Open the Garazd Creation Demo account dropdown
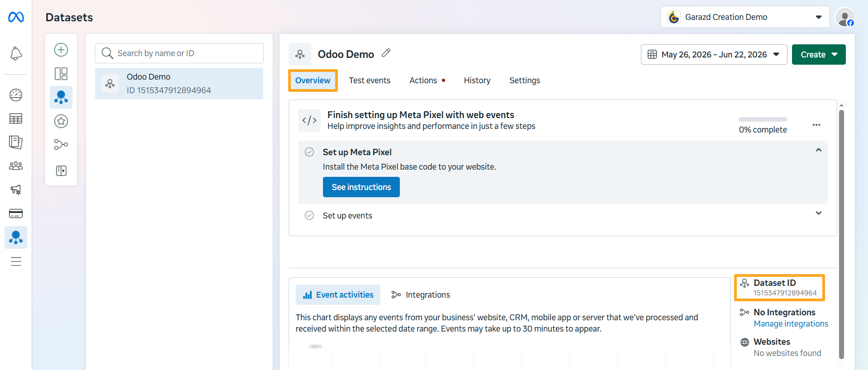 [745, 17]
